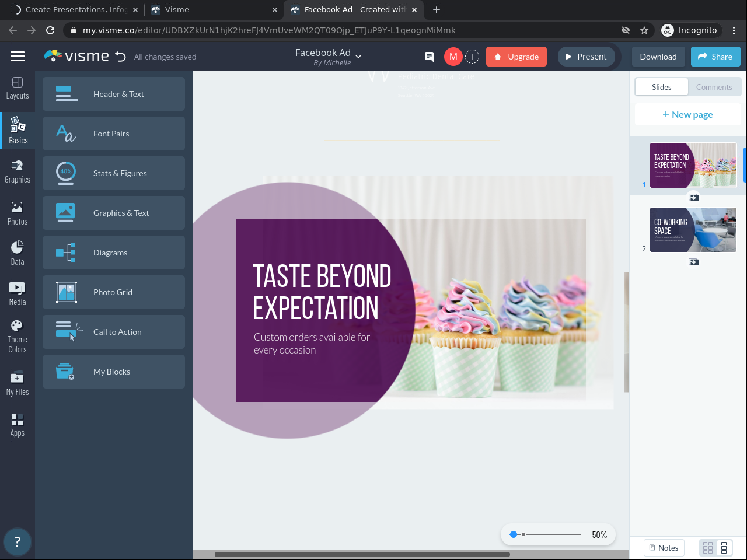Open a new browser tab

point(437,10)
